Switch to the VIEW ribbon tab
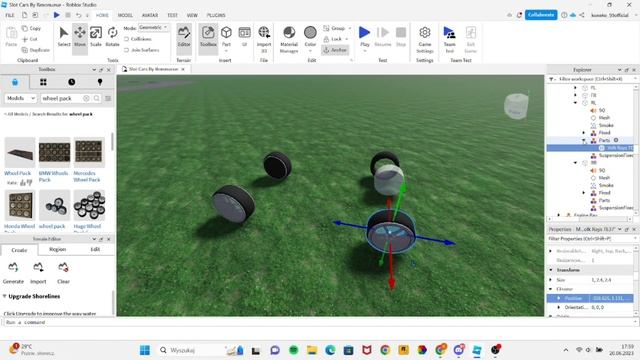Viewport: 640px width, 360px height. [x=192, y=15]
